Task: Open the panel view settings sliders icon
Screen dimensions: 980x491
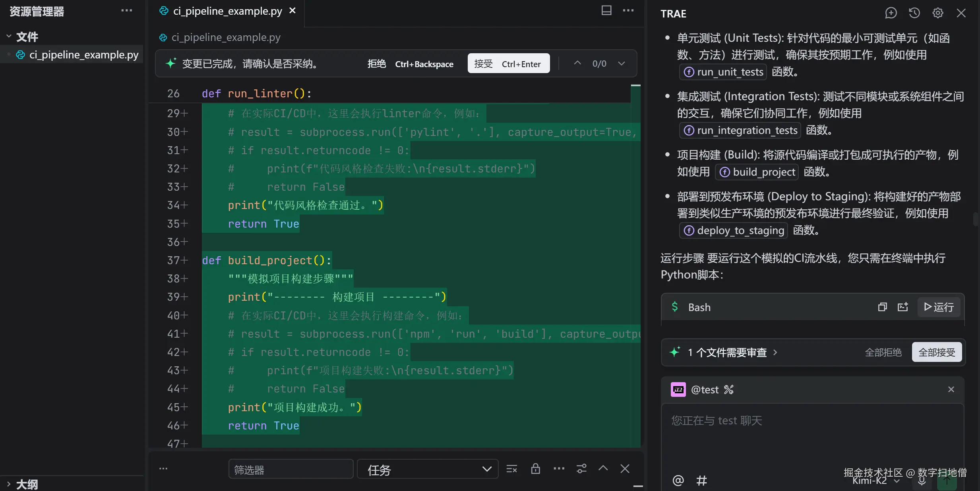Action: click(581, 469)
